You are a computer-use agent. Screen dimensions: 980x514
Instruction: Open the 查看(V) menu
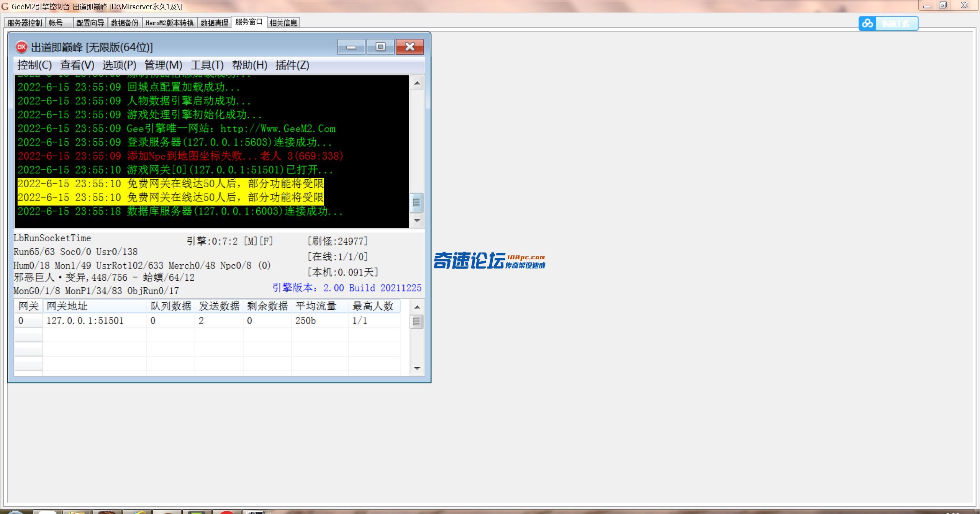(x=77, y=65)
